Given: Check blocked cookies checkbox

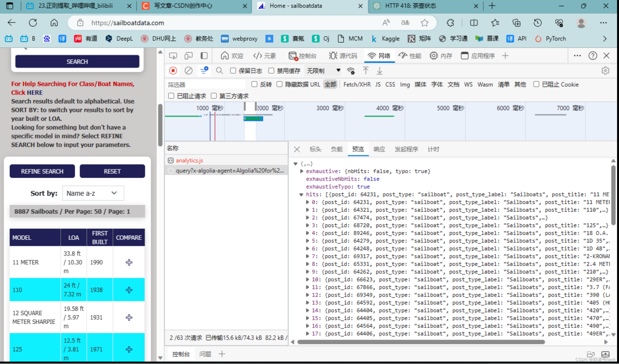Looking at the screenshot, I should 536,84.
